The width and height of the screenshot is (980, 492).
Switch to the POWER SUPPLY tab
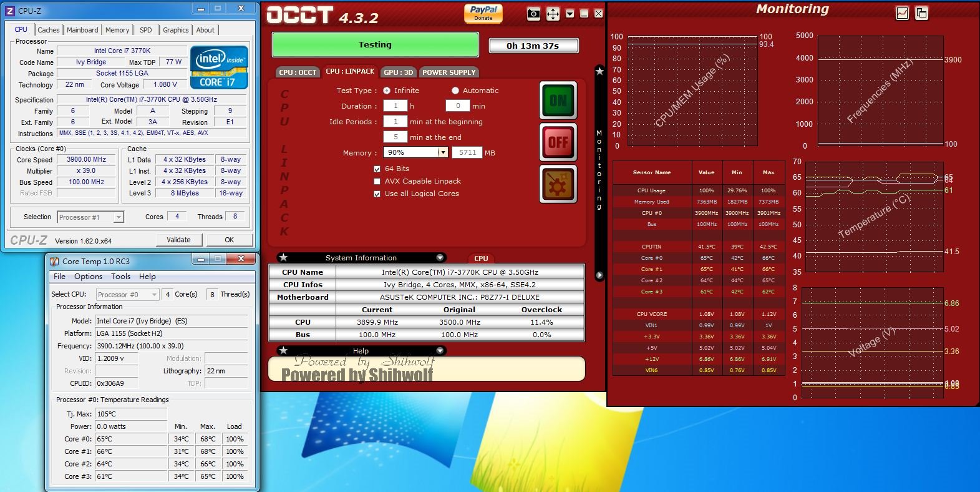pyautogui.click(x=449, y=72)
